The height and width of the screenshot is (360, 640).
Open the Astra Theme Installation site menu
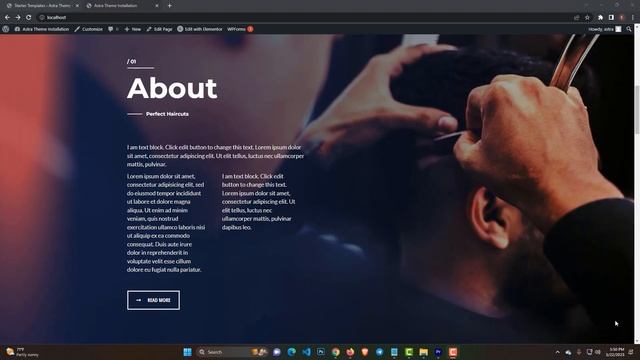(x=42, y=29)
